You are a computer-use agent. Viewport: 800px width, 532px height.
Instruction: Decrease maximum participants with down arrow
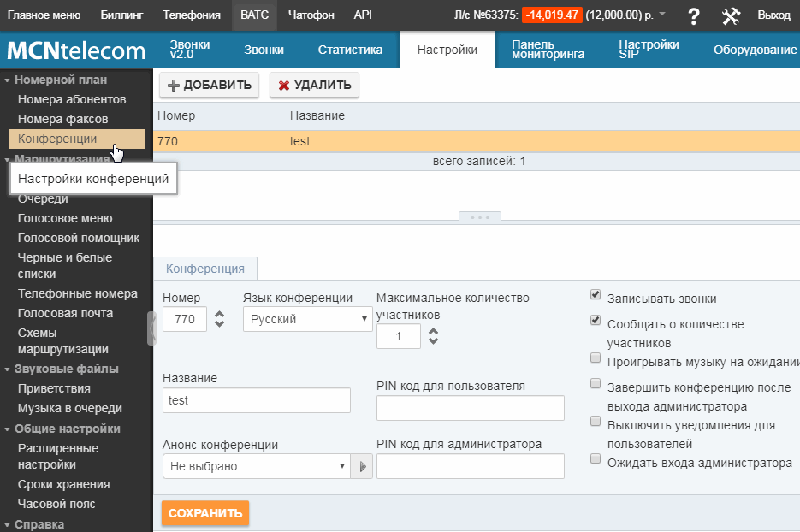point(433,341)
